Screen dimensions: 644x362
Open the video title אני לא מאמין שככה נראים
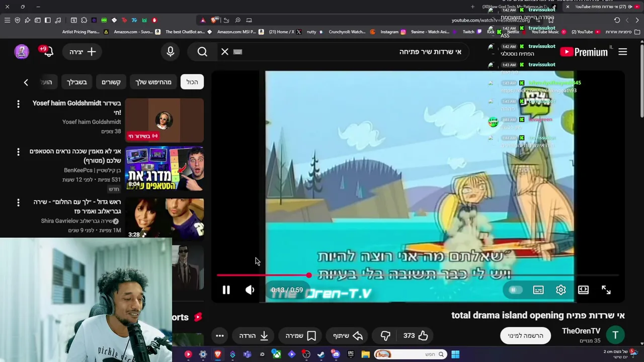[x=75, y=156]
